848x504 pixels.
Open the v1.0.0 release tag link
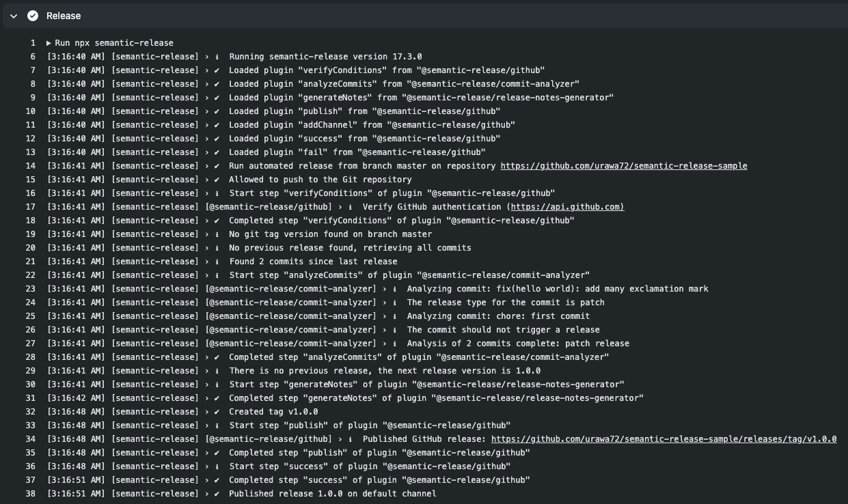pos(663,439)
